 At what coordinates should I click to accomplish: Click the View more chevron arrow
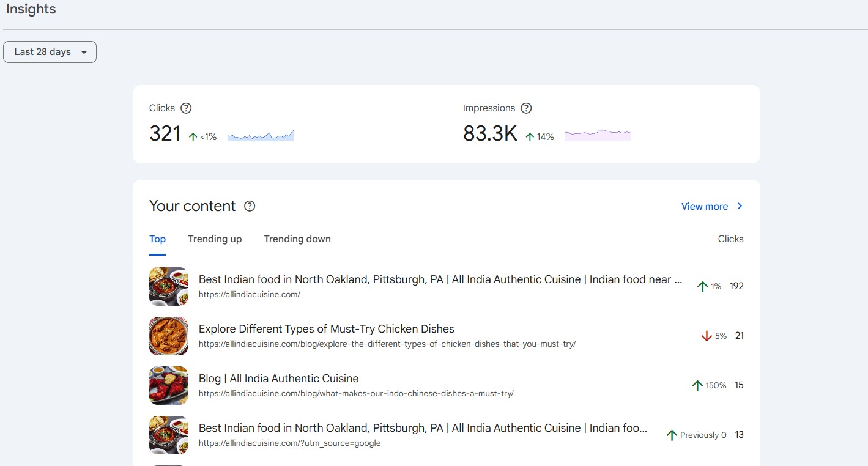click(x=740, y=206)
